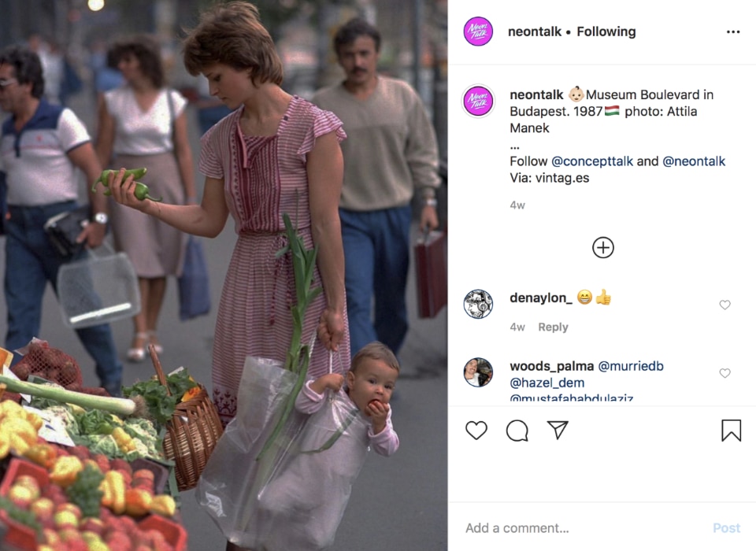Viewport: 756px width, 551px height.
Task: Open neontalk avatar in post header
Action: (x=478, y=31)
